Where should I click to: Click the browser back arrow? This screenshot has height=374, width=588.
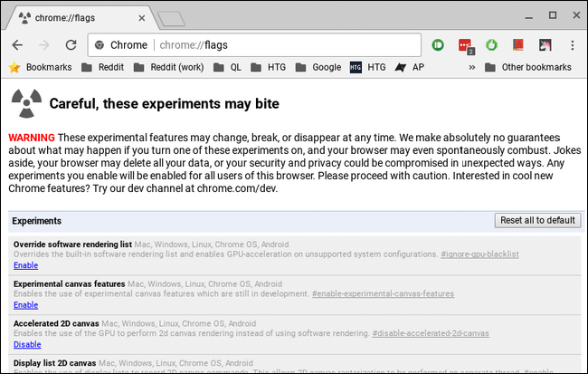point(17,45)
